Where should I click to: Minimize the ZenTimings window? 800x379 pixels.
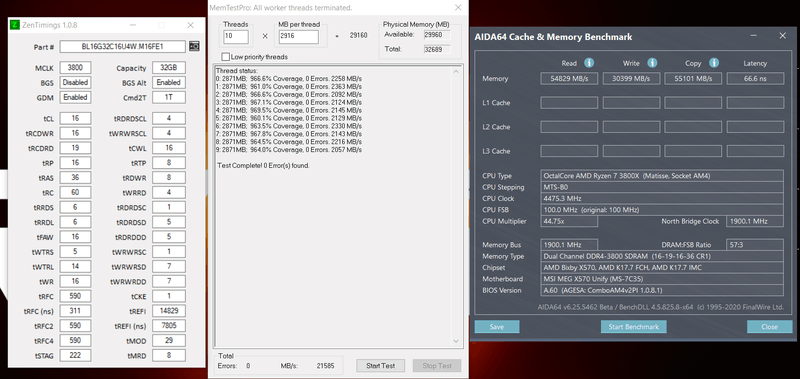[133, 25]
